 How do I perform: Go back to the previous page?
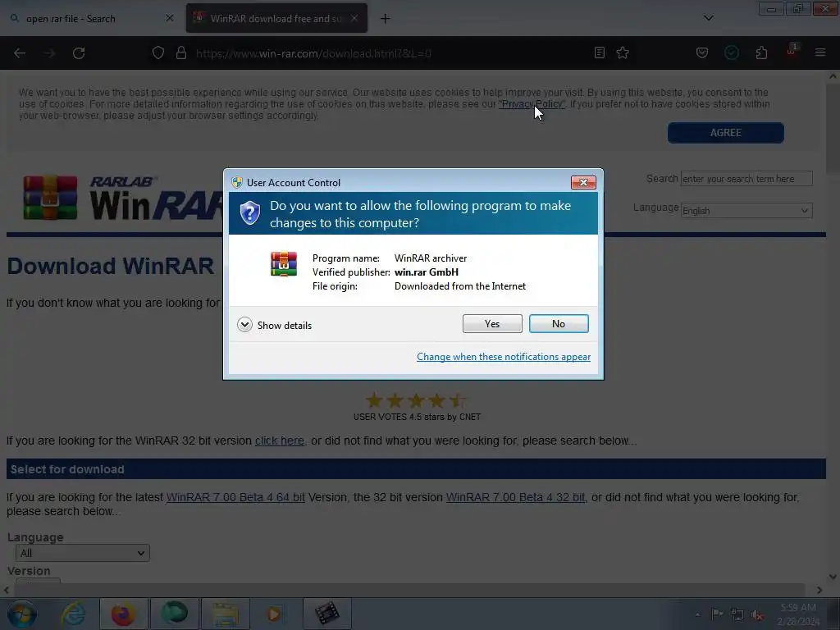coord(20,53)
